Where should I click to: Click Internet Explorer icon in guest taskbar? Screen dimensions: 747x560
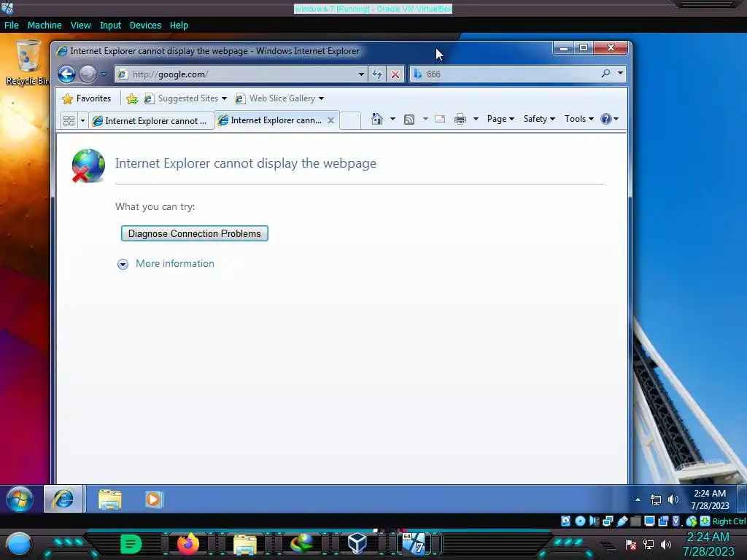click(63, 499)
